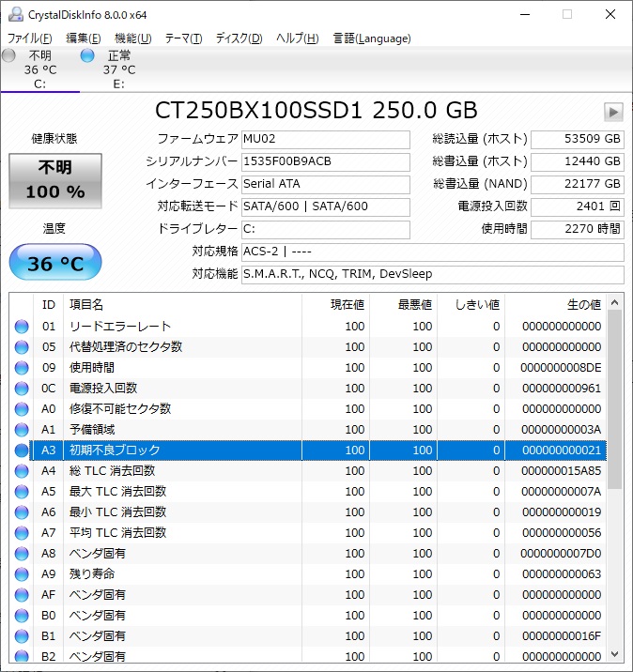The image size is (633, 672).
Task: Click total host writes value 12440 GB
Action: pos(578,162)
